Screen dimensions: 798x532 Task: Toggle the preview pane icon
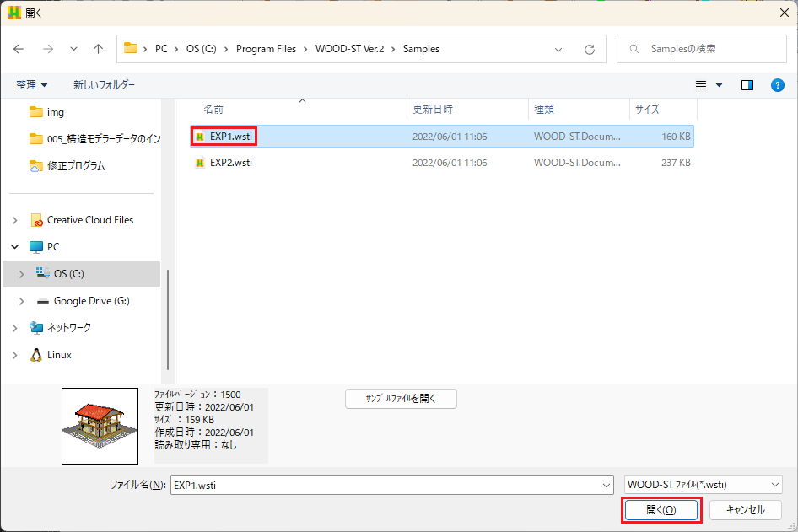tap(747, 85)
